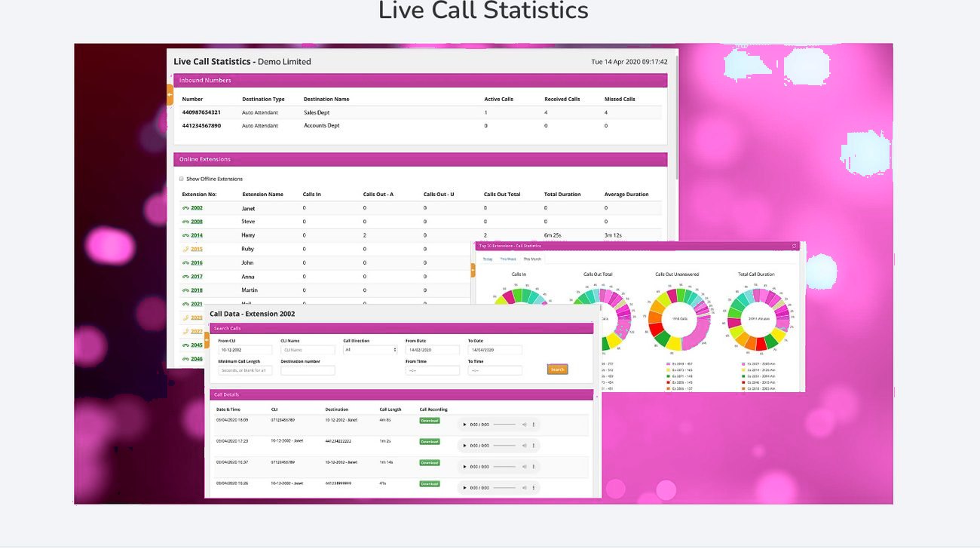Switch to the This Week tab

click(x=509, y=259)
